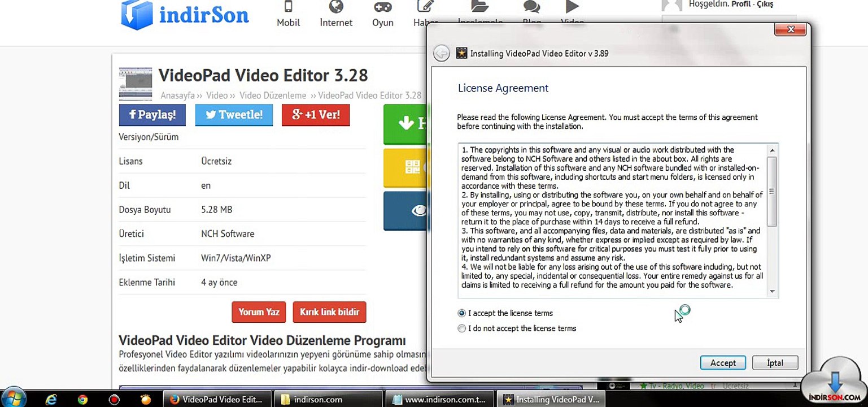This screenshot has height=407, width=868.
Task: Click the green download arrow button on the webpage
Action: (405, 124)
